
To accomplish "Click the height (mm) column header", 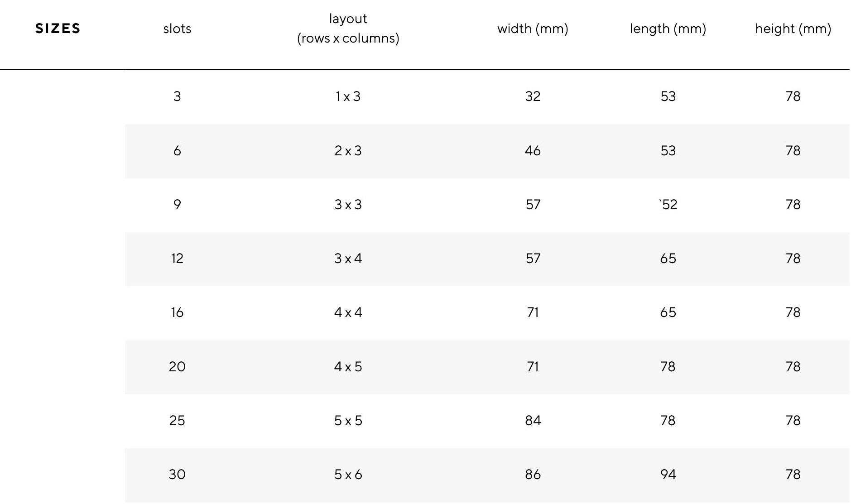I will pos(793,29).
